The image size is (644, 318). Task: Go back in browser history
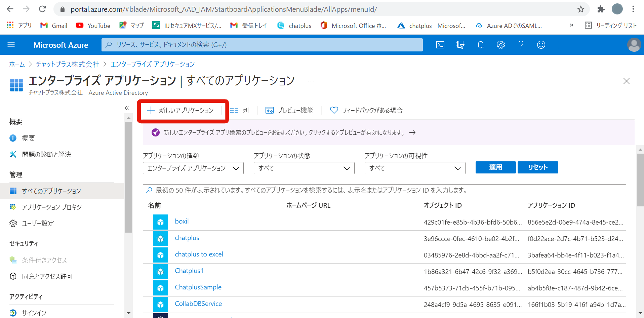point(10,9)
